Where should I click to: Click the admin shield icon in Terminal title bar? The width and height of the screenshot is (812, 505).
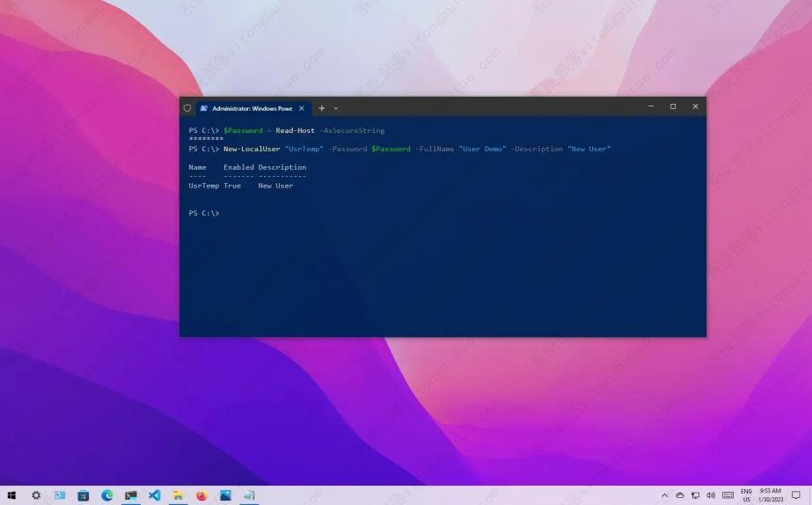[x=187, y=108]
